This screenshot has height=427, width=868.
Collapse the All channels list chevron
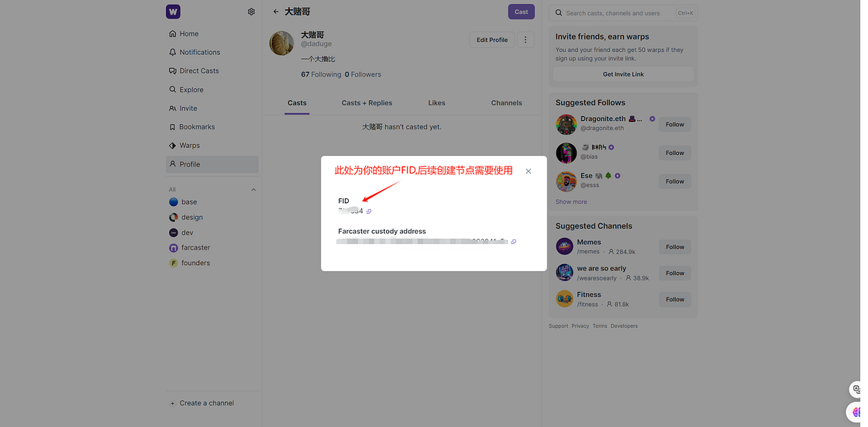(253, 190)
